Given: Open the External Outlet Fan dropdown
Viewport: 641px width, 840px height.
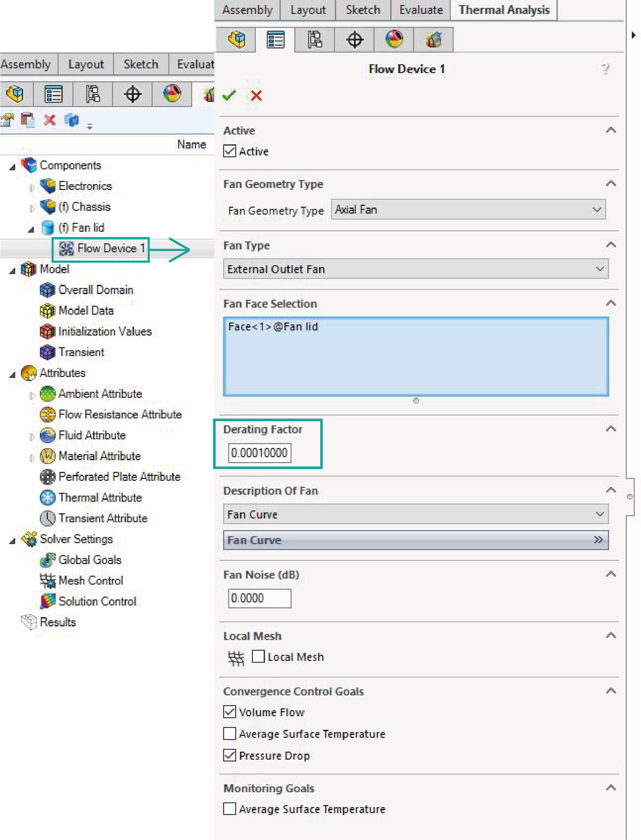Looking at the screenshot, I should coord(416,269).
